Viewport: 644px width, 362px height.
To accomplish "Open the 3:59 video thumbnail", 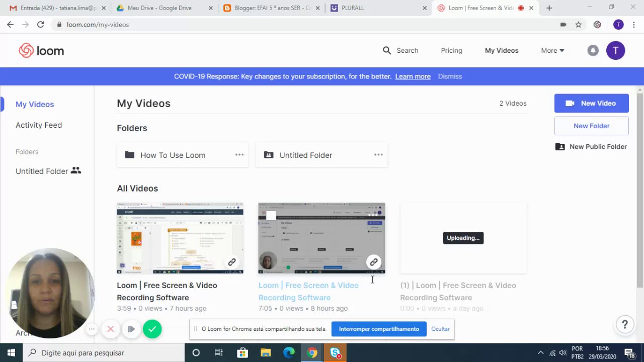I will coord(180,238).
